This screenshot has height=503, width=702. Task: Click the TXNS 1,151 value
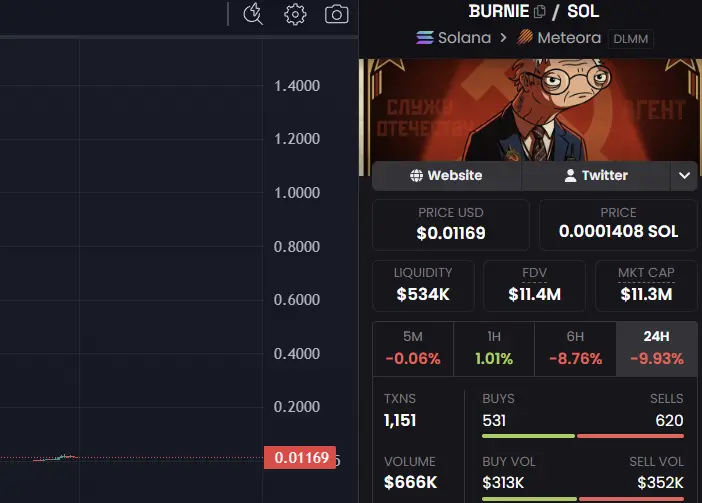click(400, 420)
